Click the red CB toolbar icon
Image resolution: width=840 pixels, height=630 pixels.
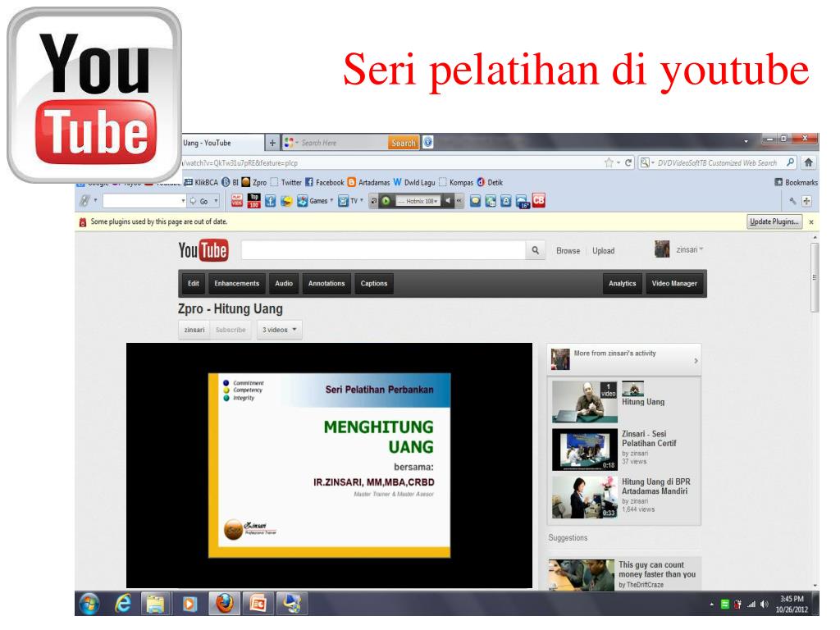(x=539, y=200)
